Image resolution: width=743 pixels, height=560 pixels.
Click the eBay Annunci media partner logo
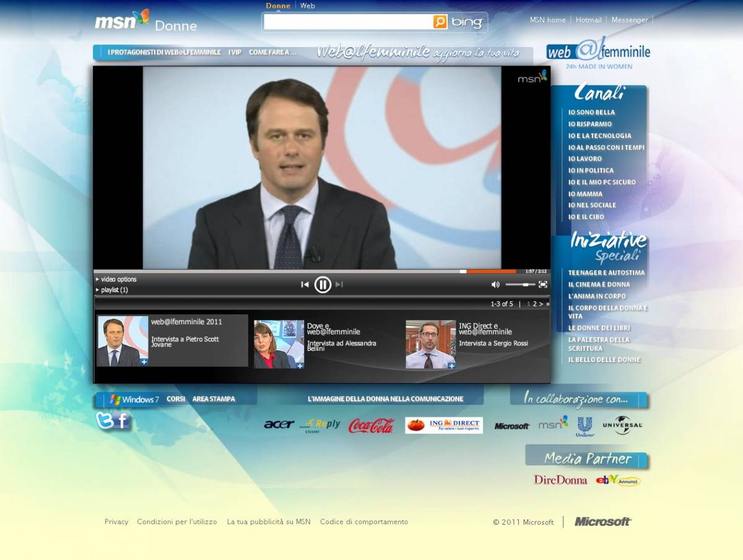618,480
